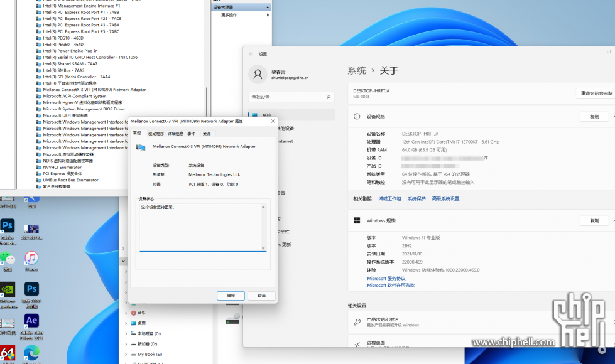Expand the 桌面 node in Explorer tree
The image size is (615, 364).
(x=126, y=323)
